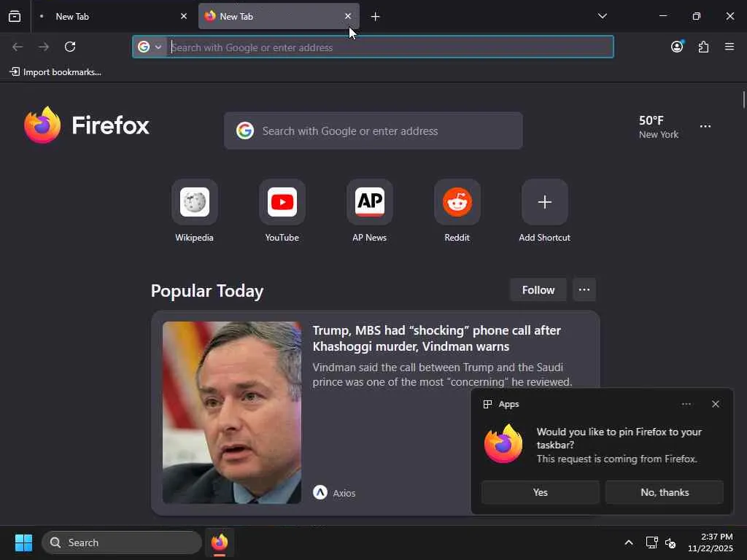Open the search engine selector dropdown in the address bar
The image size is (747, 560).
click(x=150, y=47)
